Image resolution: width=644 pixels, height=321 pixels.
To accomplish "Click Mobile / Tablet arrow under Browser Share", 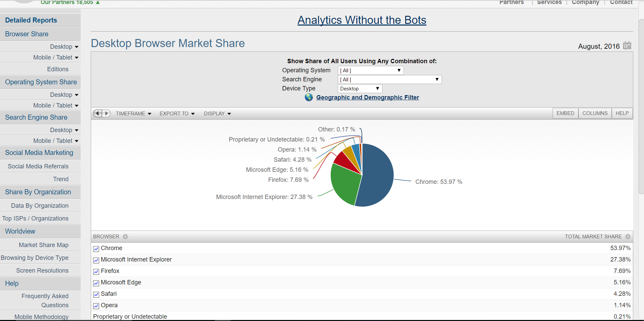I will pyautogui.click(x=77, y=58).
